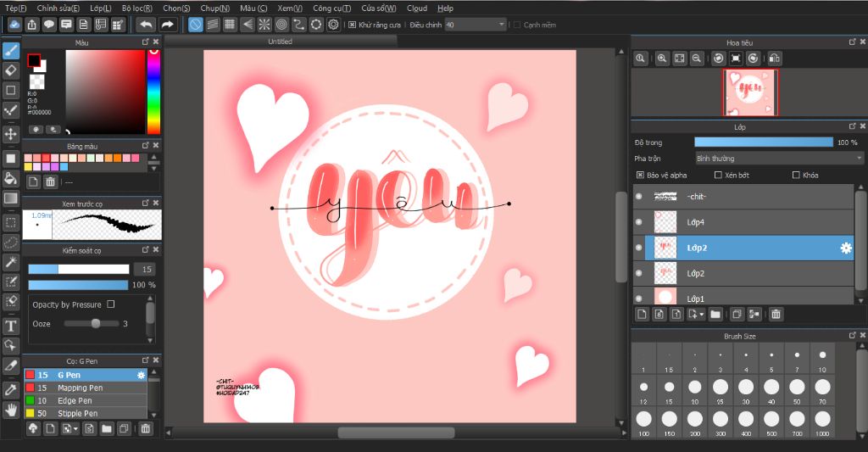868x452 pixels.
Task: Disable the Bảo vệ alpha checkbox
Action: pyautogui.click(x=640, y=175)
